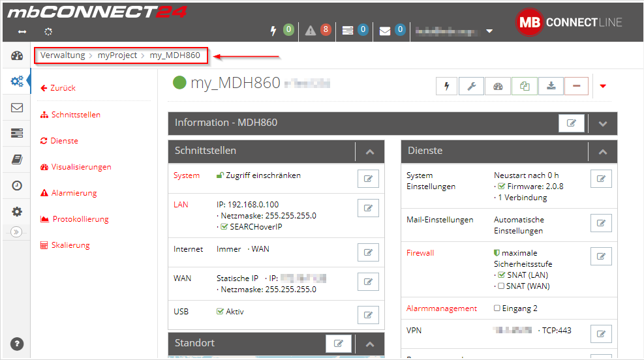This screenshot has height=360, width=644.
Task: Edit the Information - MDH860 panel
Action: (x=572, y=123)
